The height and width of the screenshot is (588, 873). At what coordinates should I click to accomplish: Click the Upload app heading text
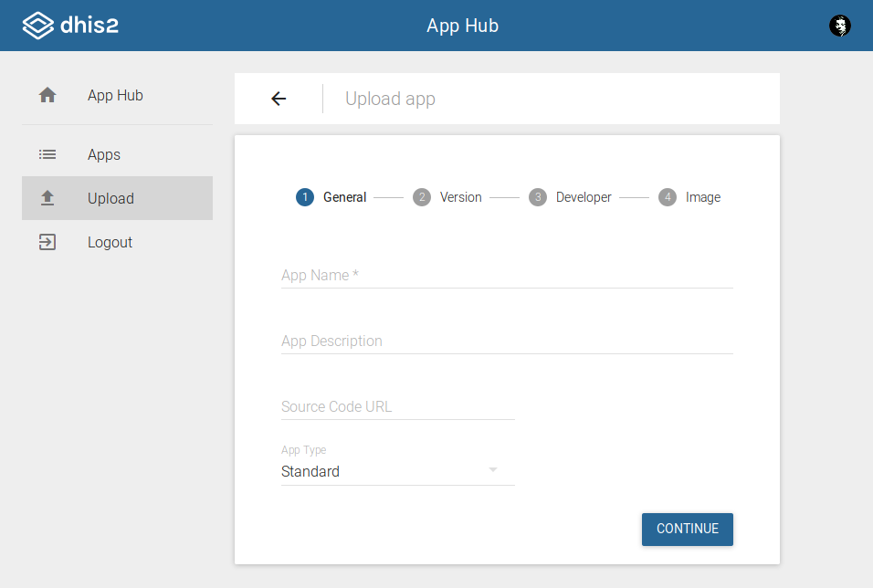pos(390,99)
